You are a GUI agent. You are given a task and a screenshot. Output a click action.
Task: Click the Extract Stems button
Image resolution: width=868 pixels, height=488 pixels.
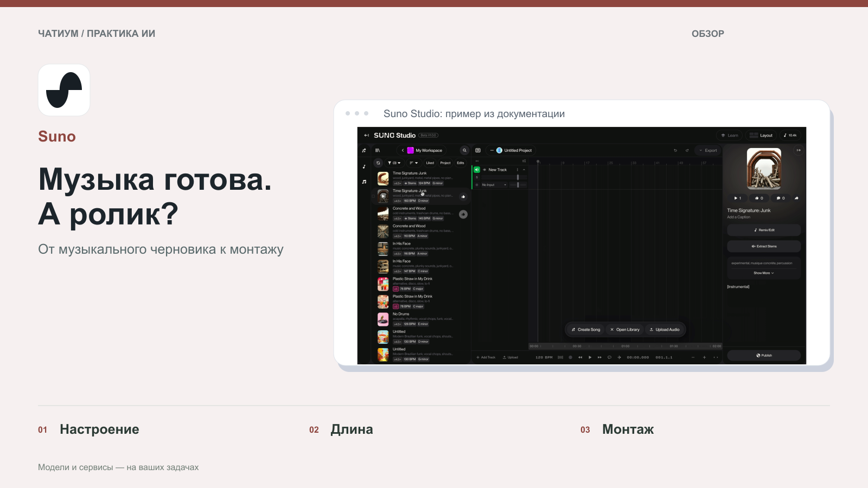coord(764,246)
